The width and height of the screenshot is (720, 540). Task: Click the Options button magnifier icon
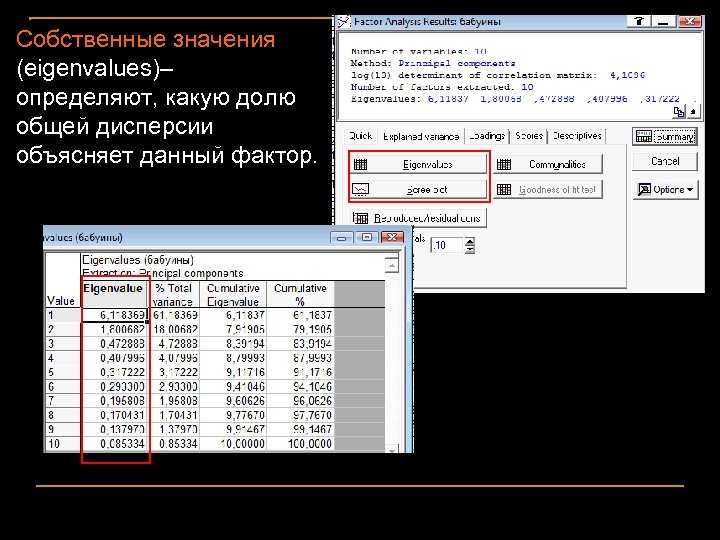644,189
